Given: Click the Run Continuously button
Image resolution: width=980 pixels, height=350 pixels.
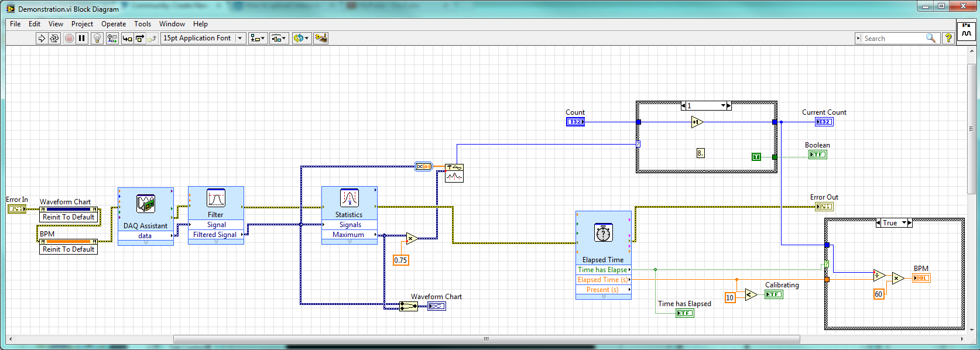Looking at the screenshot, I should click(54, 38).
